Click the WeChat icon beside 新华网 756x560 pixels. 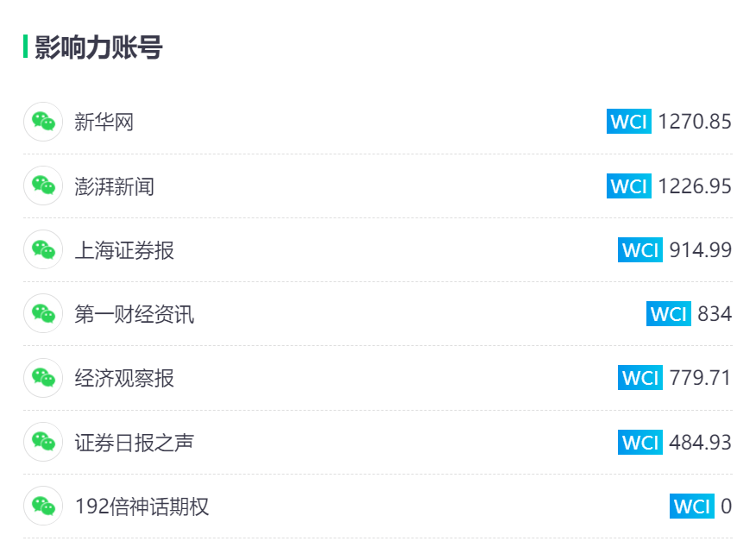(43, 122)
